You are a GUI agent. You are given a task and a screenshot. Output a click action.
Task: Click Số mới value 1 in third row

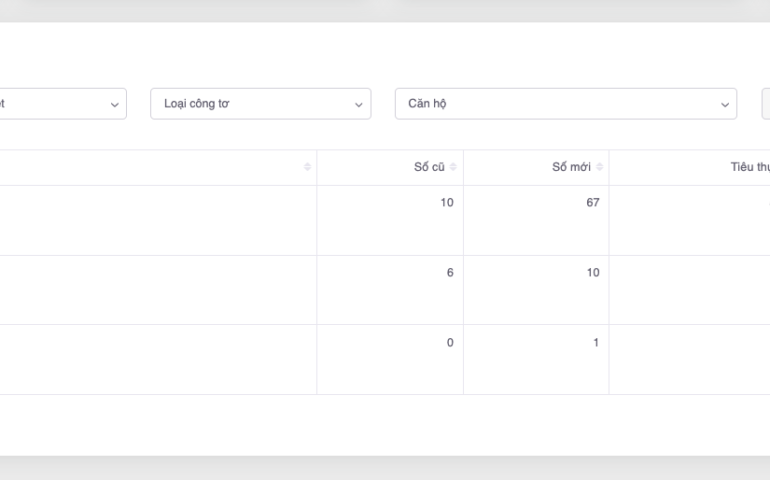[x=596, y=342]
